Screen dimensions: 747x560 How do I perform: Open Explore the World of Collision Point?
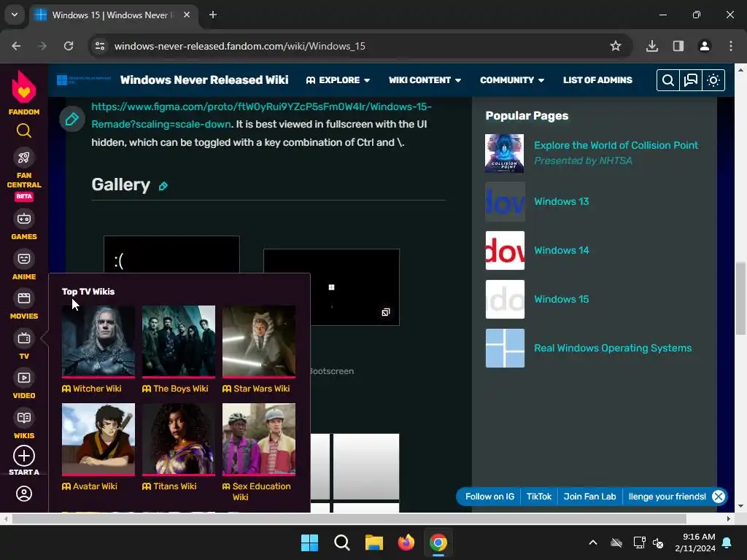616,145
